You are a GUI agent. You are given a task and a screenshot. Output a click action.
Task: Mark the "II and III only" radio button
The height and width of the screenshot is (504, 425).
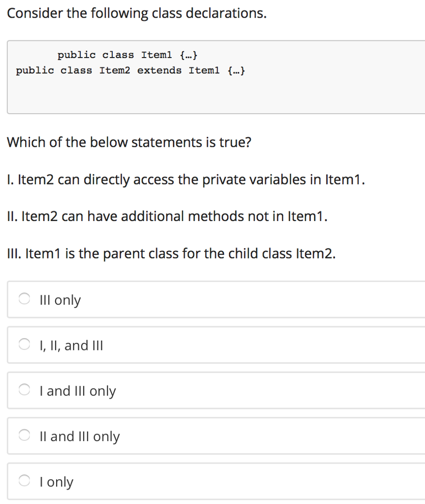(x=24, y=435)
